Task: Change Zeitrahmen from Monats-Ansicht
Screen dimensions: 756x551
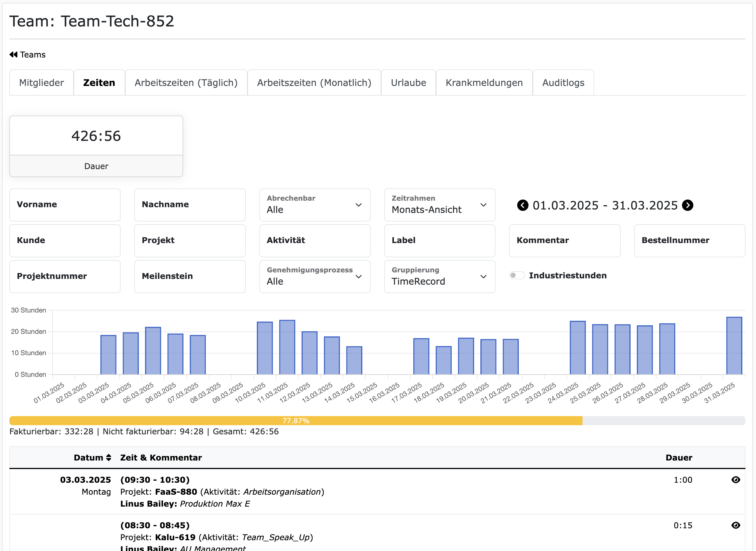Action: (x=439, y=205)
